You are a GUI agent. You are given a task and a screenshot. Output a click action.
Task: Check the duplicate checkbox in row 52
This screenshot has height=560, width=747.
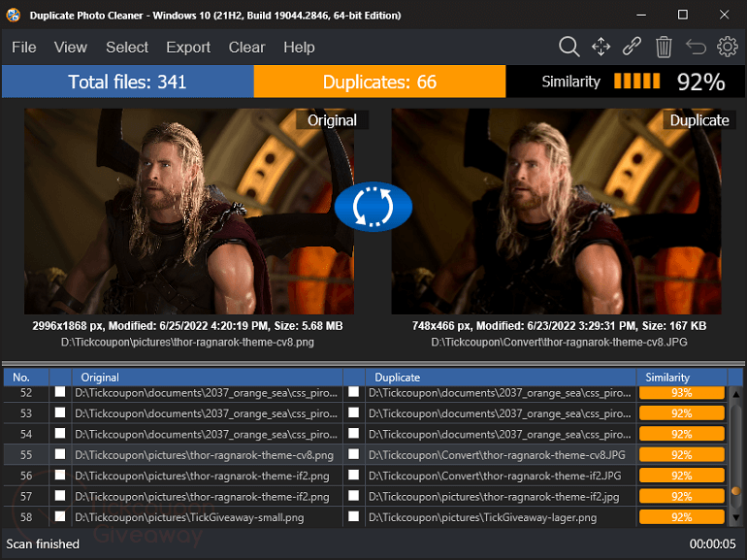tap(353, 392)
